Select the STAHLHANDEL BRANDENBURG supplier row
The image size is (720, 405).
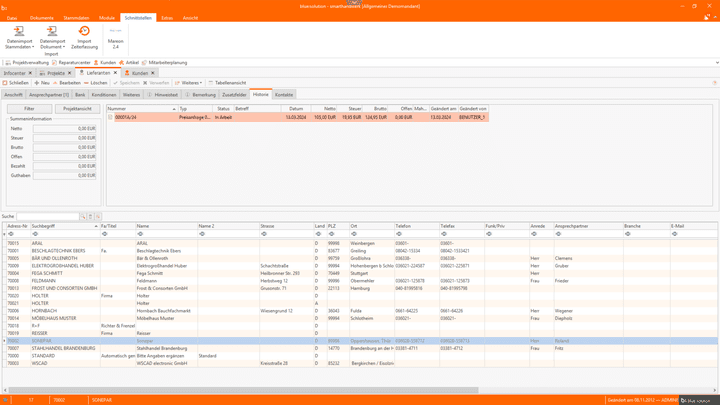(60, 348)
